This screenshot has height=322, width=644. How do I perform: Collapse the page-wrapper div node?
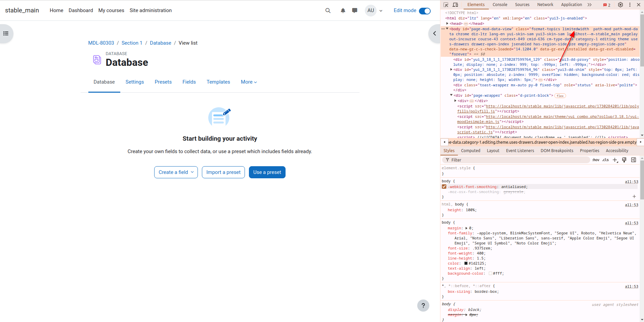point(451,95)
